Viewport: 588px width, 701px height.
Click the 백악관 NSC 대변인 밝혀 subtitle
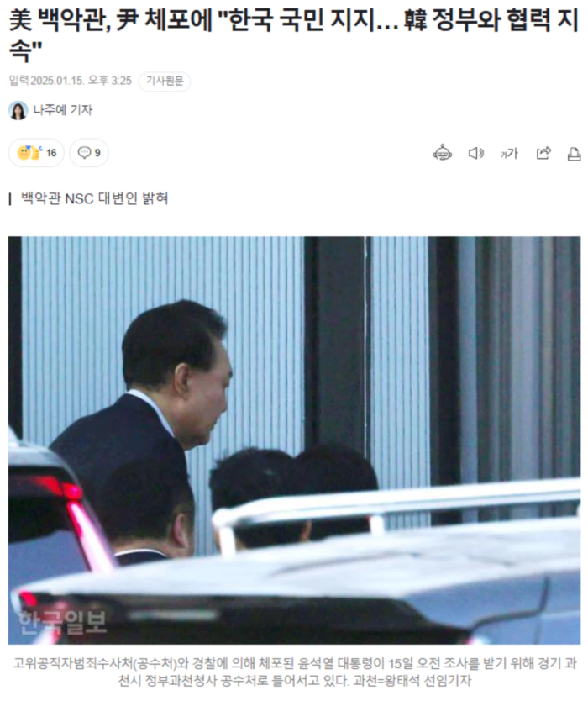pos(95,198)
